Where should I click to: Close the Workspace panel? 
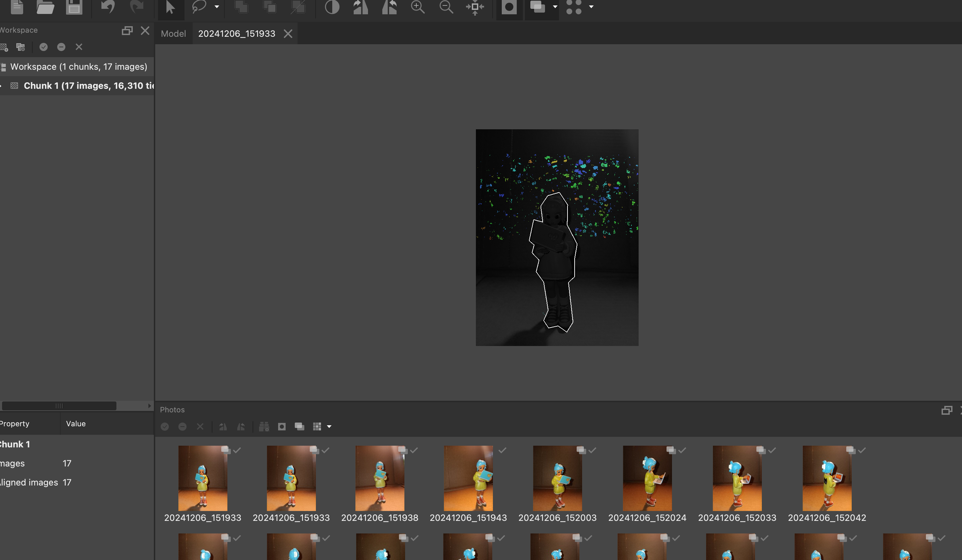[x=145, y=31]
